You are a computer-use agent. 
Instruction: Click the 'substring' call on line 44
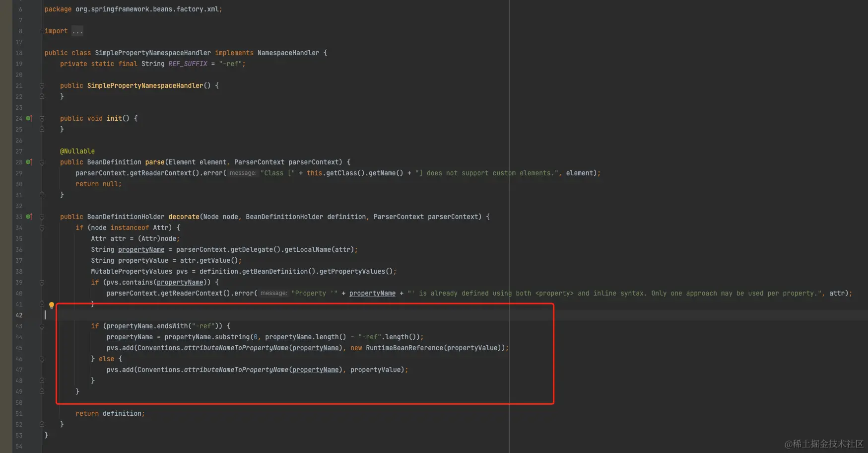[232, 337]
